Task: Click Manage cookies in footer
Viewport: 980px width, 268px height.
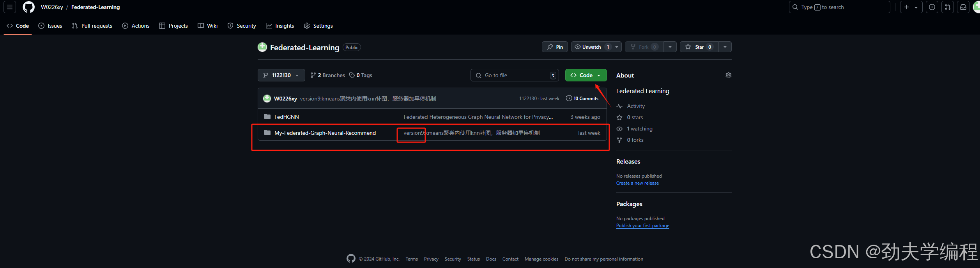Action: pos(541,259)
